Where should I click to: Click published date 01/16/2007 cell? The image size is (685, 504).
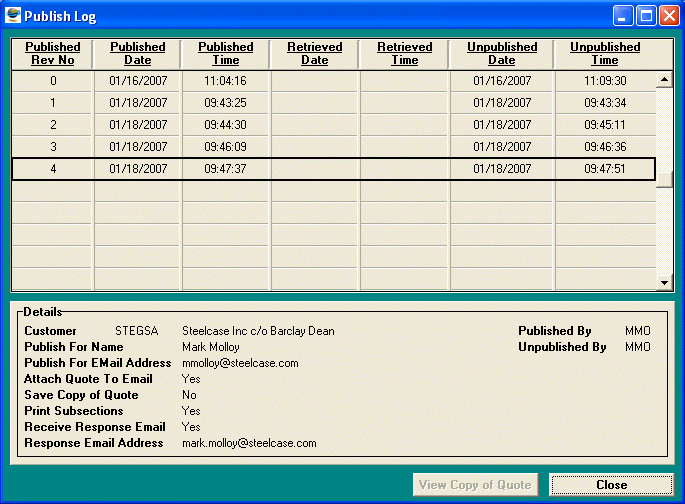(138, 81)
